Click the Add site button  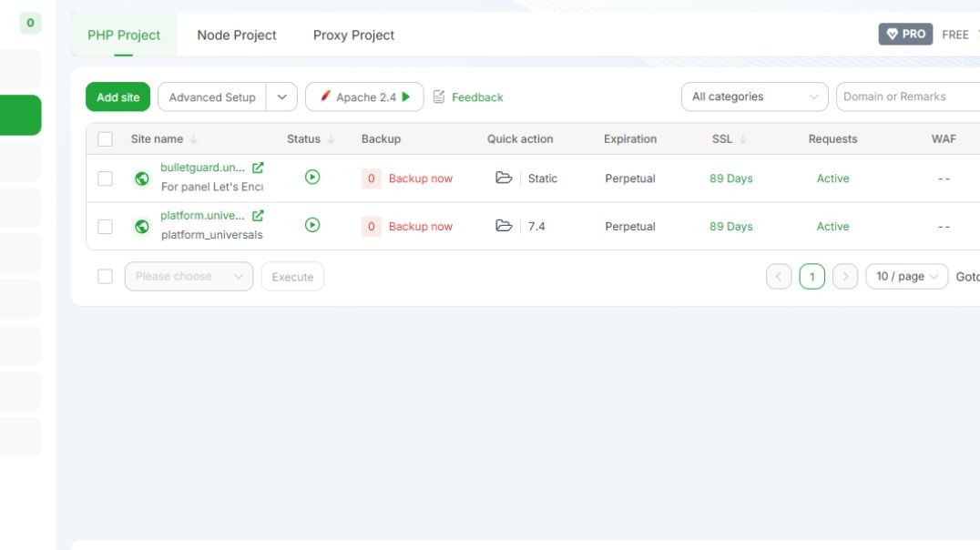coord(117,97)
